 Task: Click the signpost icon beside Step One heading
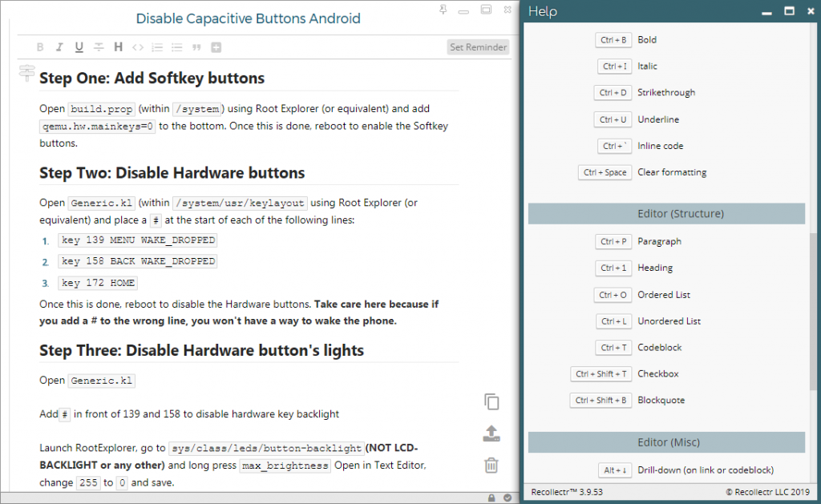coord(26,71)
